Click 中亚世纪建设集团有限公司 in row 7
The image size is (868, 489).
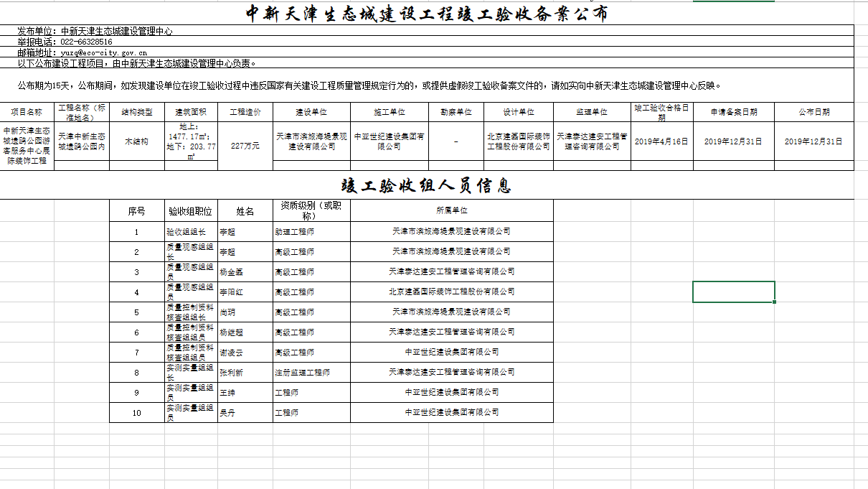(x=452, y=353)
